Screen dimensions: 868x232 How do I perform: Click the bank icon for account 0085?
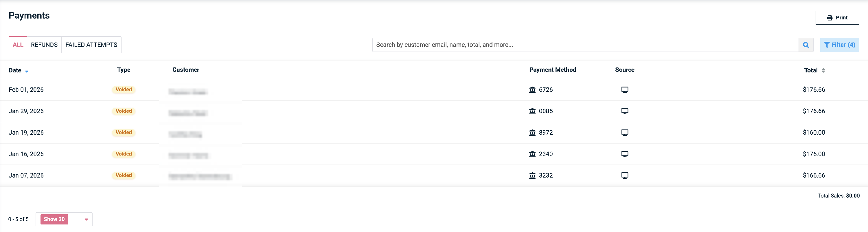[532, 111]
